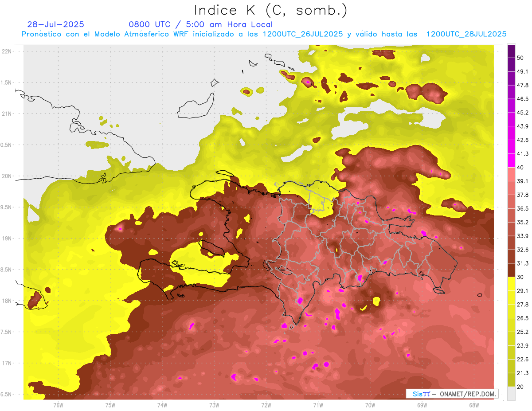Click the dark purple swatch above 50
532x411 pixels.
[511, 51]
